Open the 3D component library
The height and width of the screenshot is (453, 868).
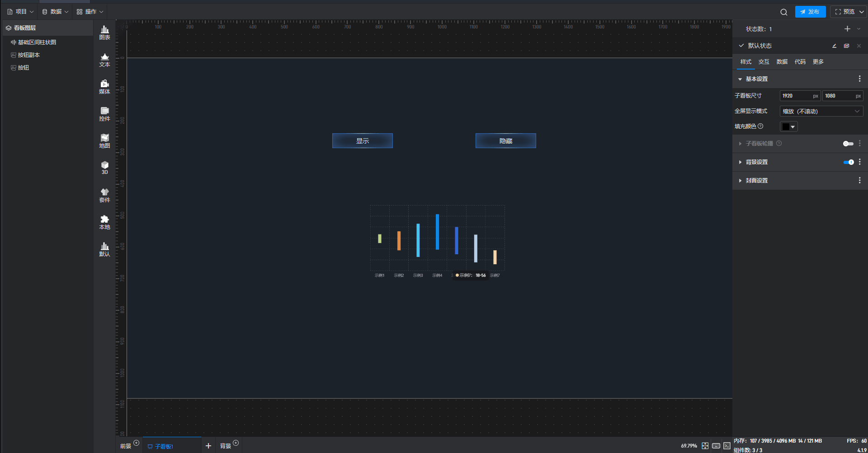tap(104, 168)
